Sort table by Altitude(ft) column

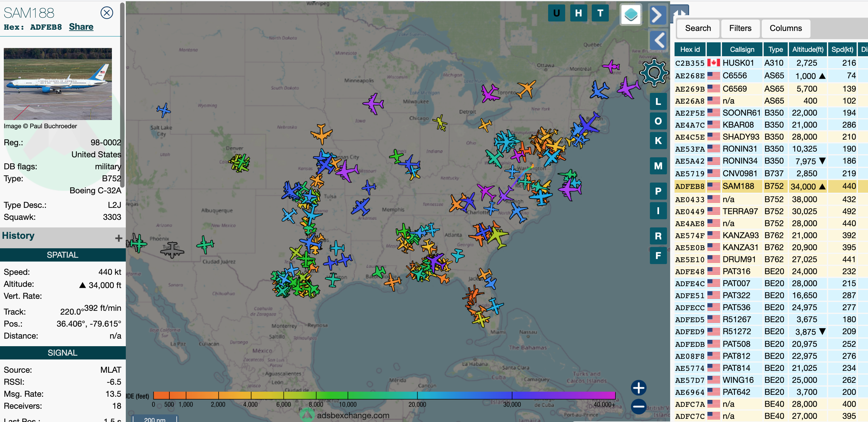coord(808,50)
